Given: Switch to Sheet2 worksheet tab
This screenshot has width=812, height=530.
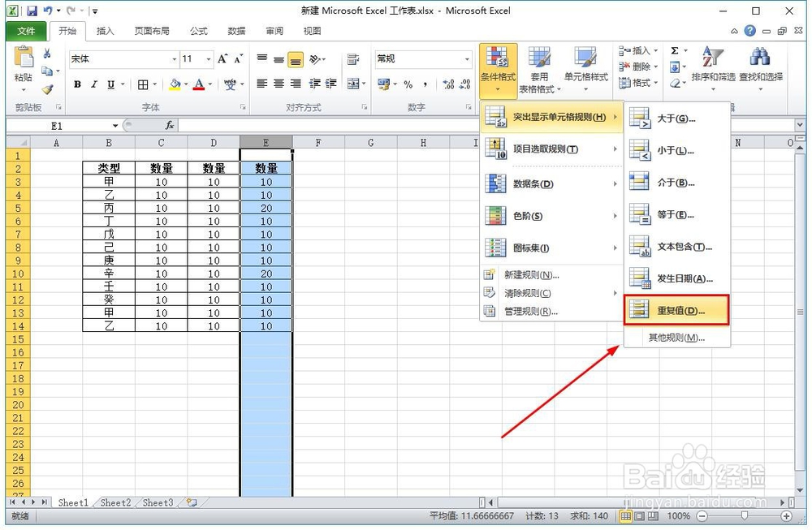Looking at the screenshot, I should 115,502.
